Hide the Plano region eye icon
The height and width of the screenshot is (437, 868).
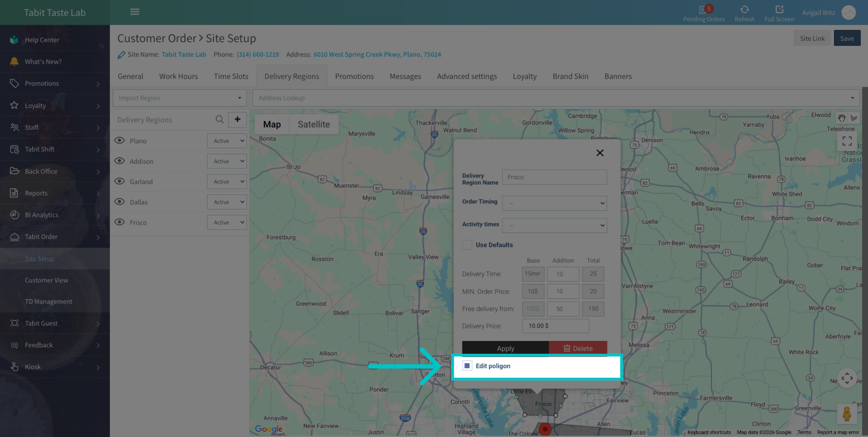tap(120, 140)
